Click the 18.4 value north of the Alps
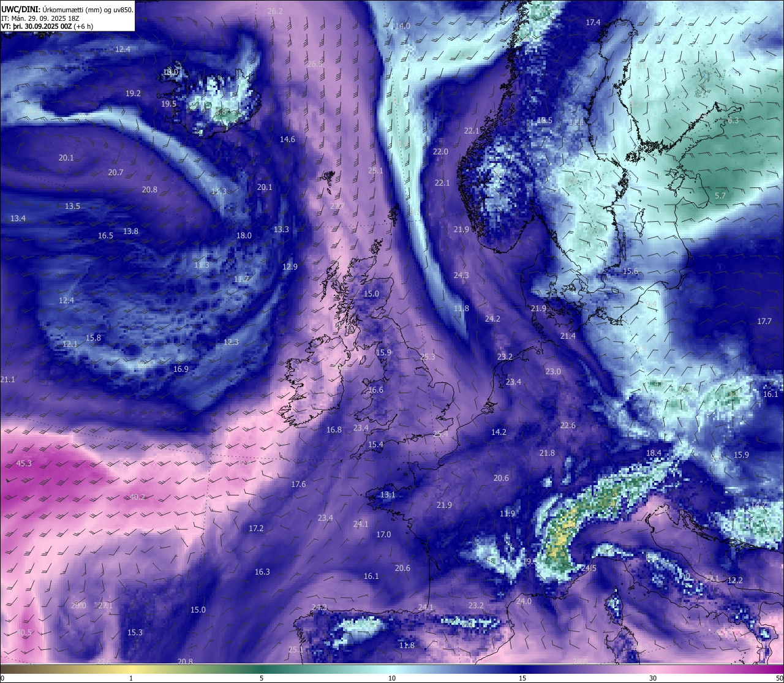784x683 pixels. pos(654,453)
